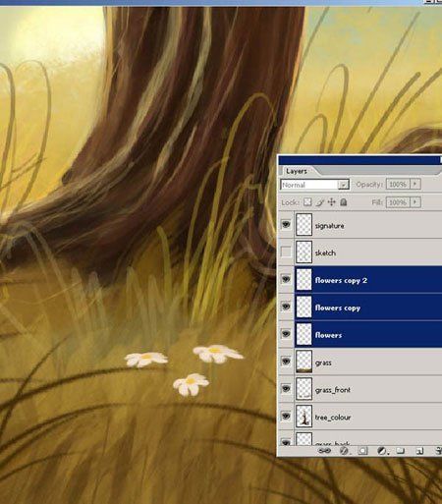
Task: Select the grass layer name
Action: pyautogui.click(x=323, y=363)
